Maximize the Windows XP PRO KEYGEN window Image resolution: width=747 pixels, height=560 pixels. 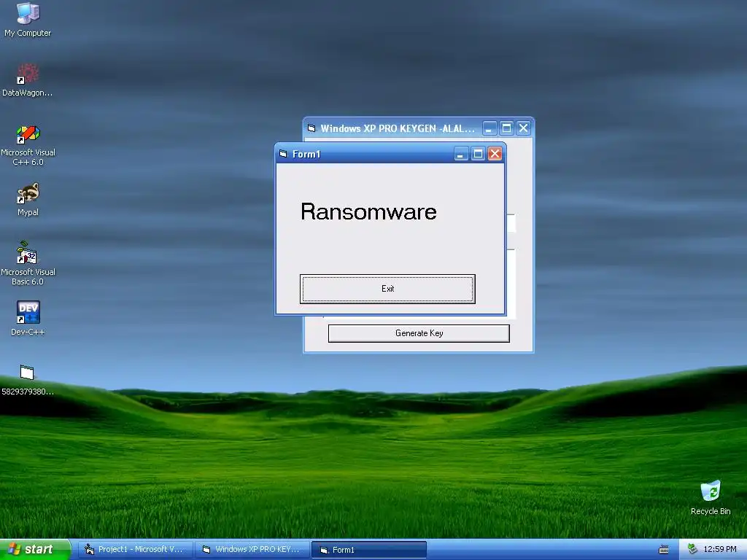[x=506, y=128]
